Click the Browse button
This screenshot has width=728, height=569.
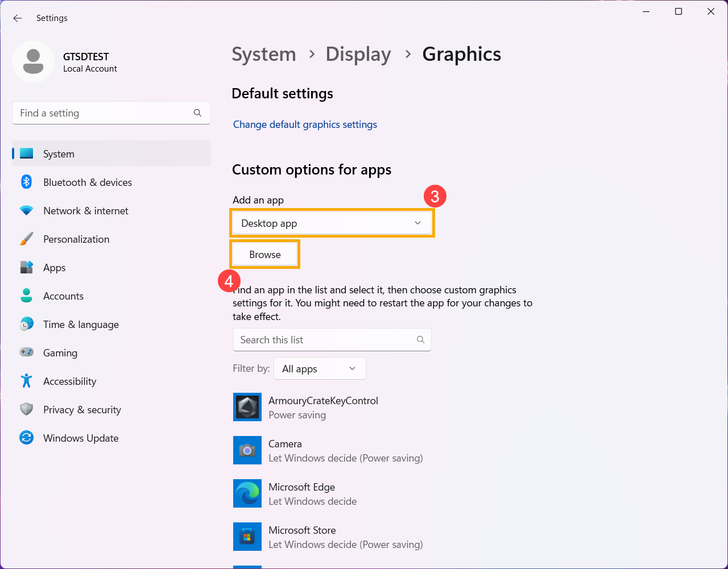[265, 255]
